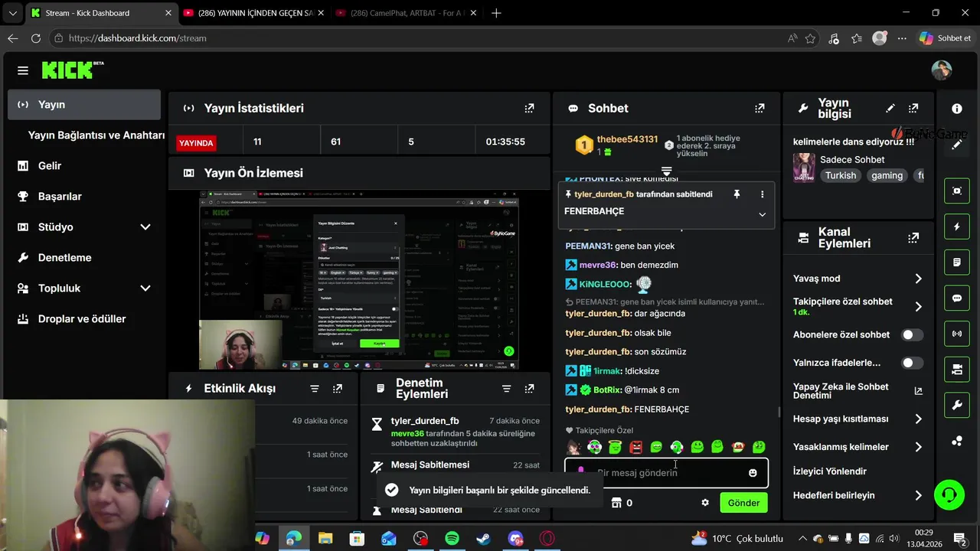Open Hedefleri belirleyin settings
Viewport: 980px width, 551px height.
point(919,496)
